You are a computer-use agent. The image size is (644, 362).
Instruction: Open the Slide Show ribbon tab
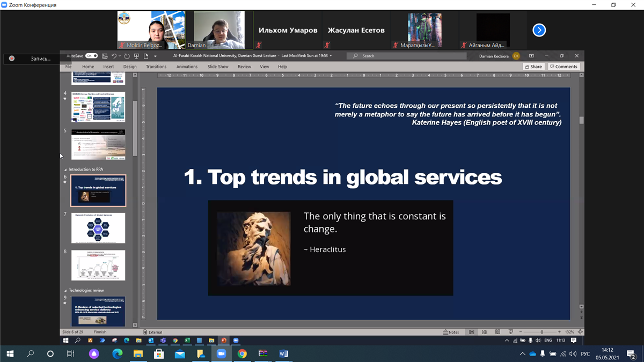point(218,67)
